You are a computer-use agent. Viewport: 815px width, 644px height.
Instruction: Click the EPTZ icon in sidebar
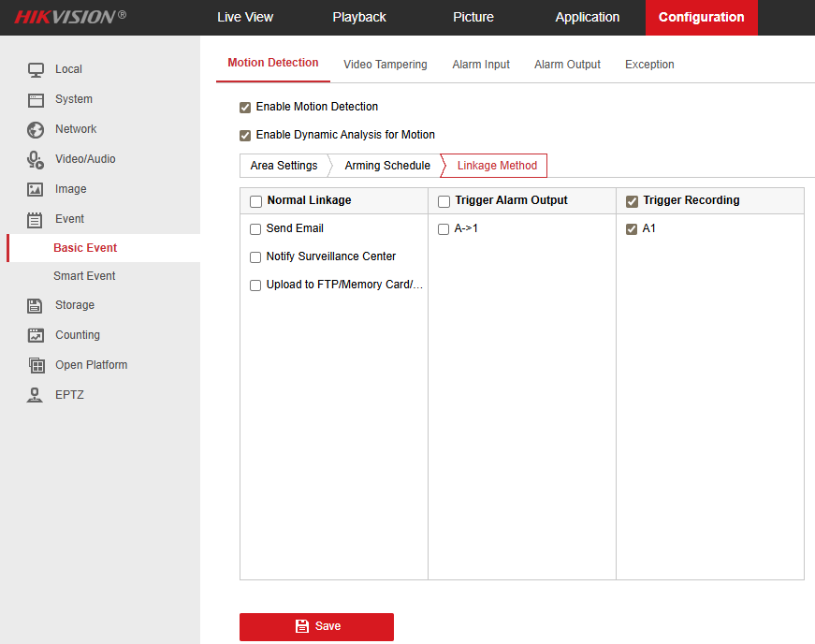pos(36,395)
